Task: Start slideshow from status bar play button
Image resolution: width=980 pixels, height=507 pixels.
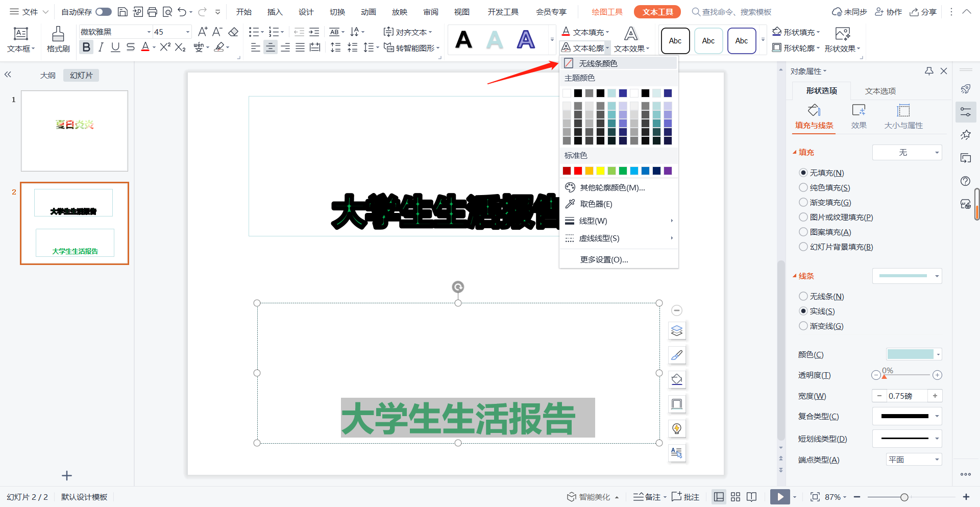Action: [780, 497]
